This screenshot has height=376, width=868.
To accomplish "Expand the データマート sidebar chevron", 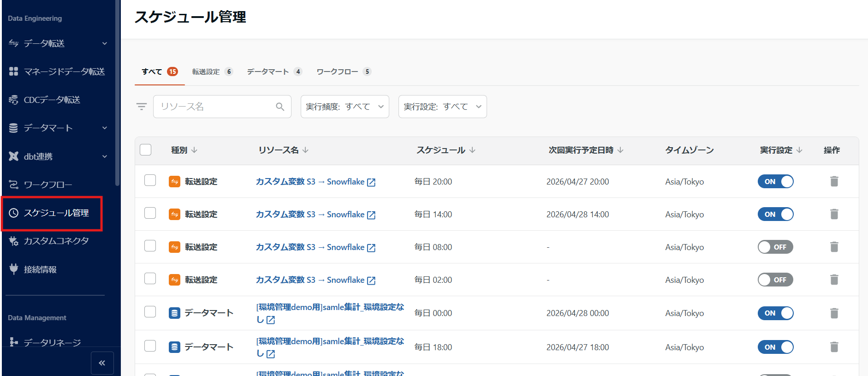I will 105,128.
